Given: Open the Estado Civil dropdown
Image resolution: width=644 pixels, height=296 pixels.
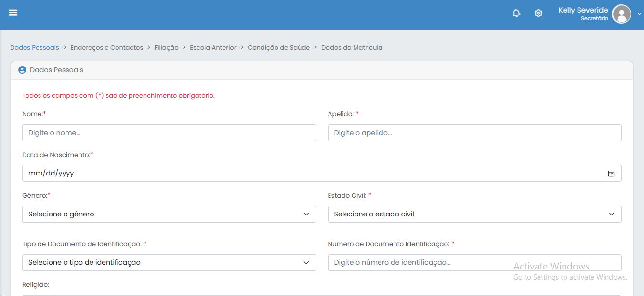Looking at the screenshot, I should 474,214.
